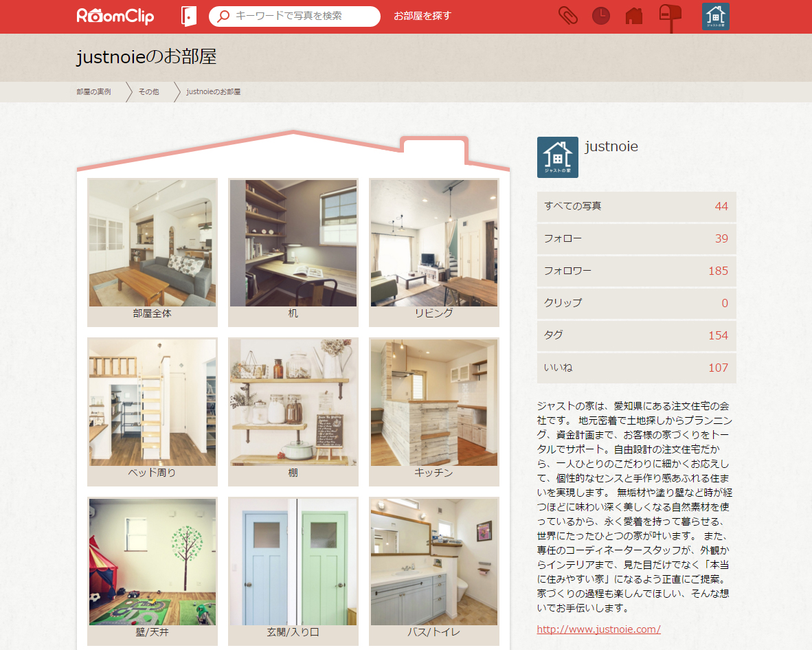Screen dimensions: 812x650
Task: Open the clock history icon
Action: click(x=600, y=16)
